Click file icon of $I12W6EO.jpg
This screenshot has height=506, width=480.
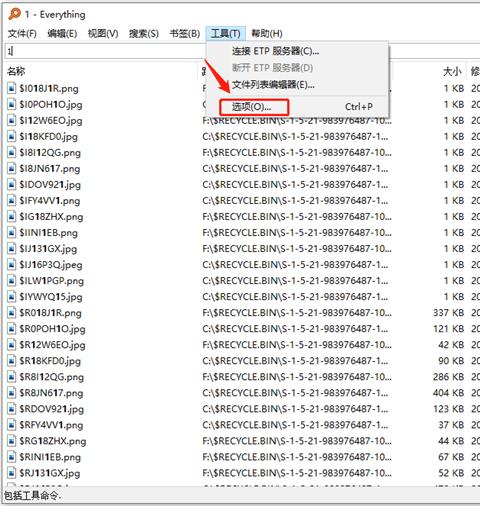[12, 120]
